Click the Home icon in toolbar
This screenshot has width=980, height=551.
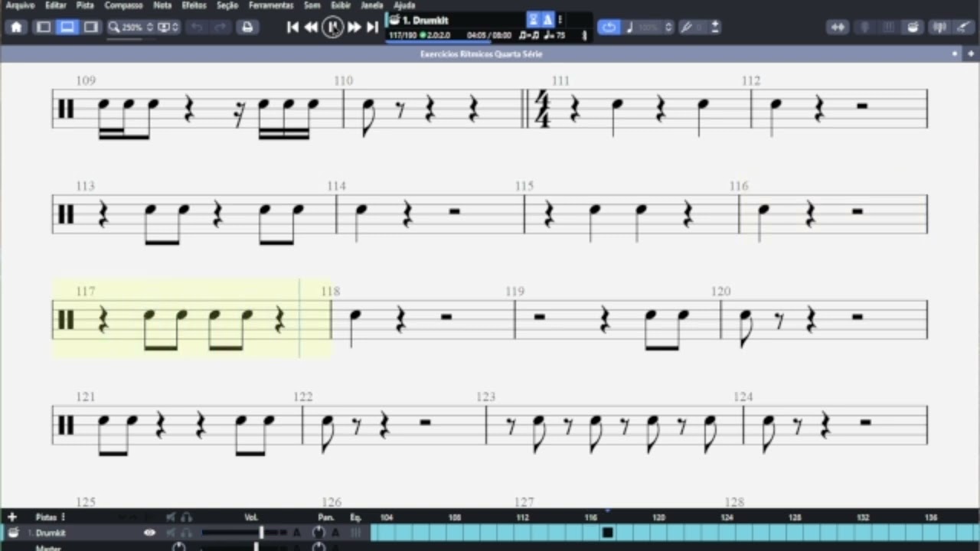[17, 28]
